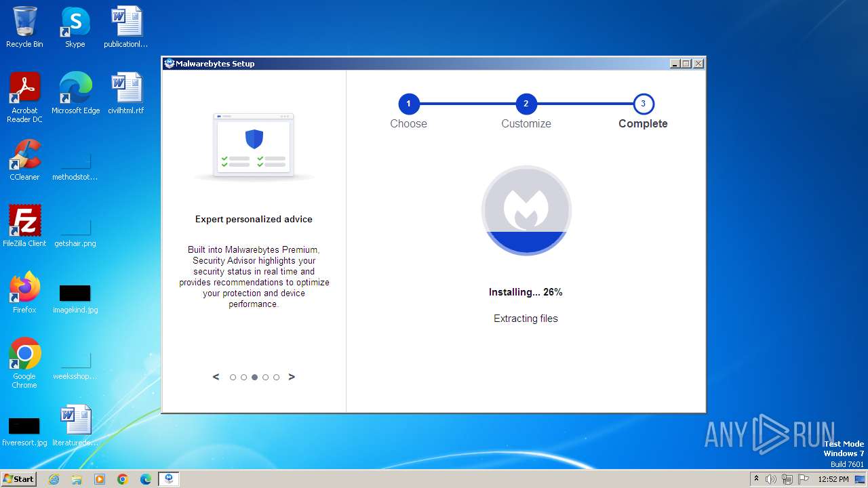
Task: Select fiveresort.jpg desktop file
Action: pos(24,432)
